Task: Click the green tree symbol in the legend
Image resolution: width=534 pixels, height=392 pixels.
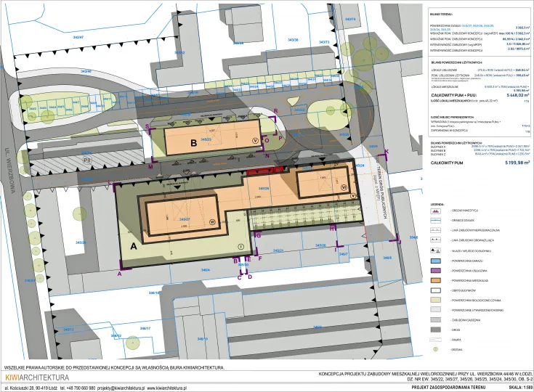Action: (x=434, y=348)
